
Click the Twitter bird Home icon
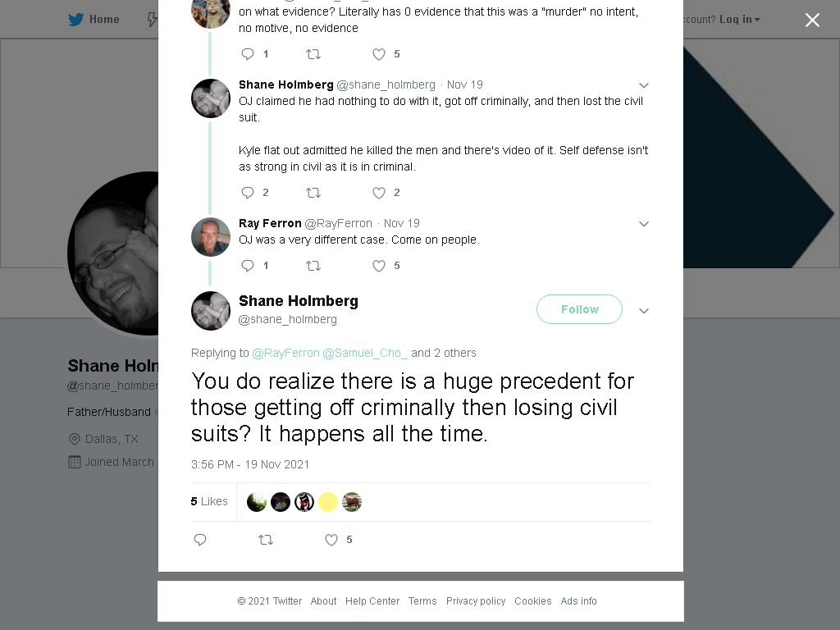(x=75, y=20)
